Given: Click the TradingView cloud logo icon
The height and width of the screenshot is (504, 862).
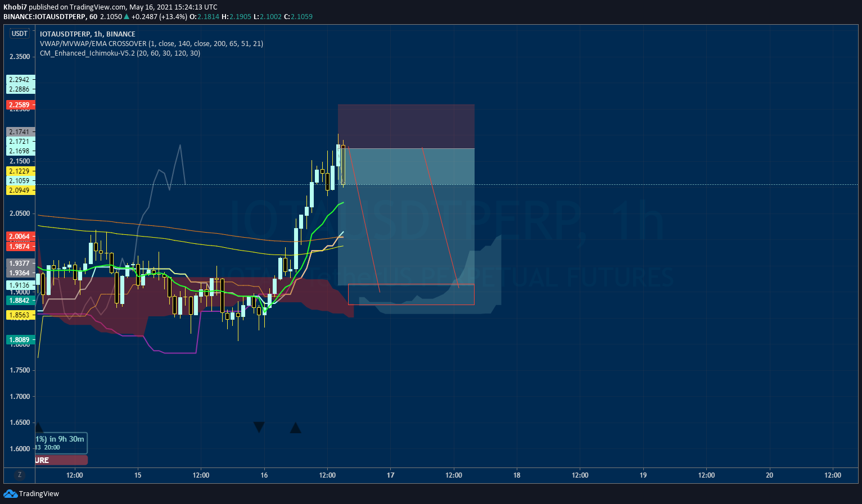Looking at the screenshot, I should pyautogui.click(x=10, y=493).
